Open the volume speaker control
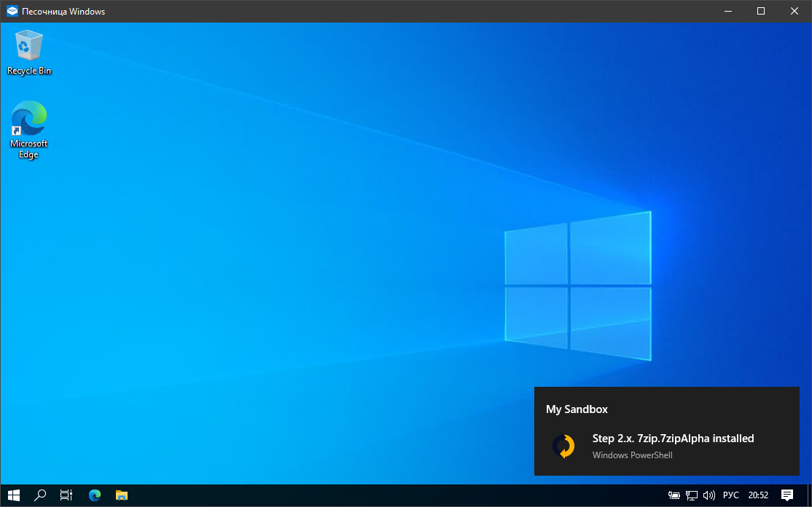 pos(708,495)
